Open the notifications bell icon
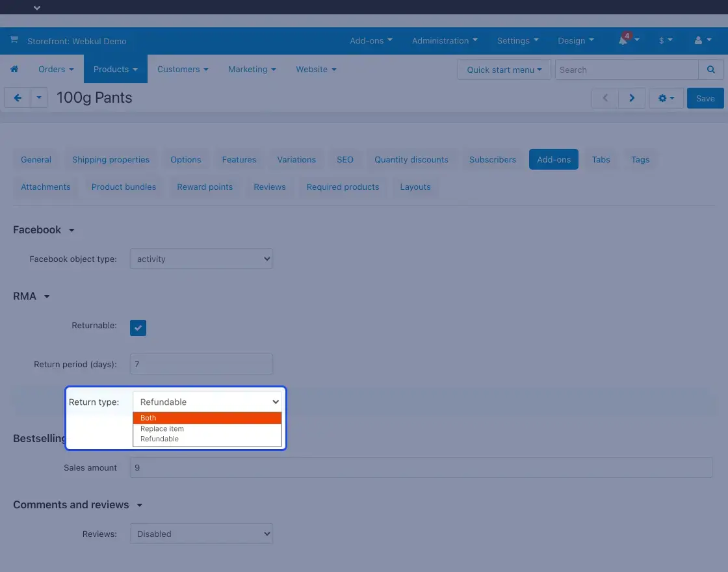Image resolution: width=728 pixels, height=572 pixels. [623, 40]
